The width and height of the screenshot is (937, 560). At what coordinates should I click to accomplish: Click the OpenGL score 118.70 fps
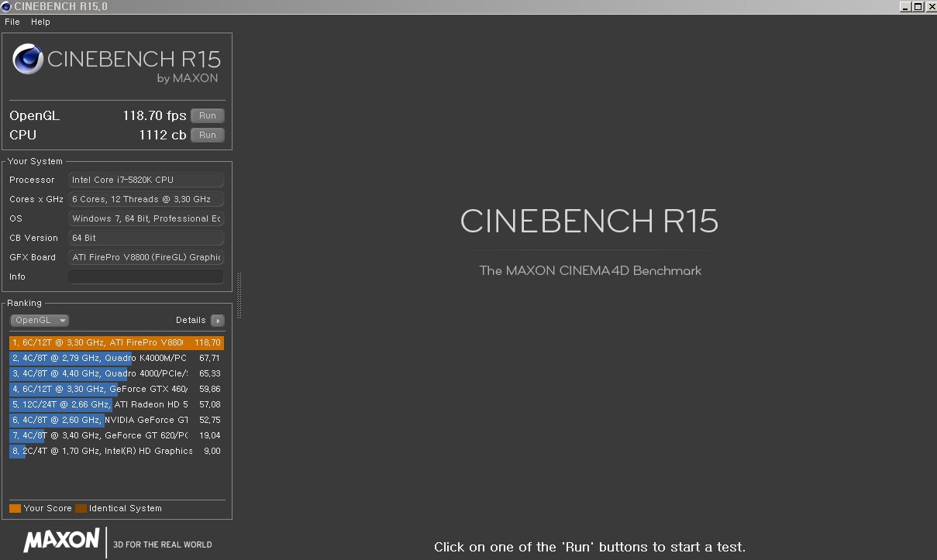point(154,115)
